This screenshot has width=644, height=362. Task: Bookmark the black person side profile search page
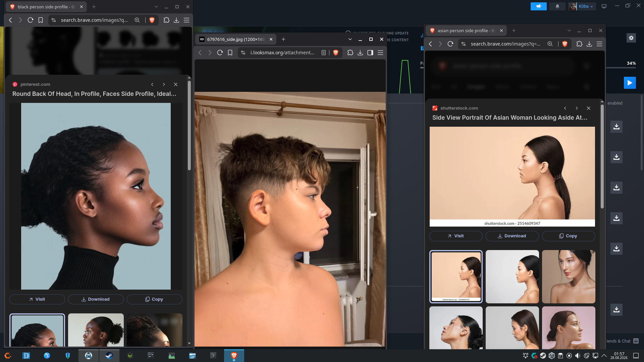tap(41, 20)
